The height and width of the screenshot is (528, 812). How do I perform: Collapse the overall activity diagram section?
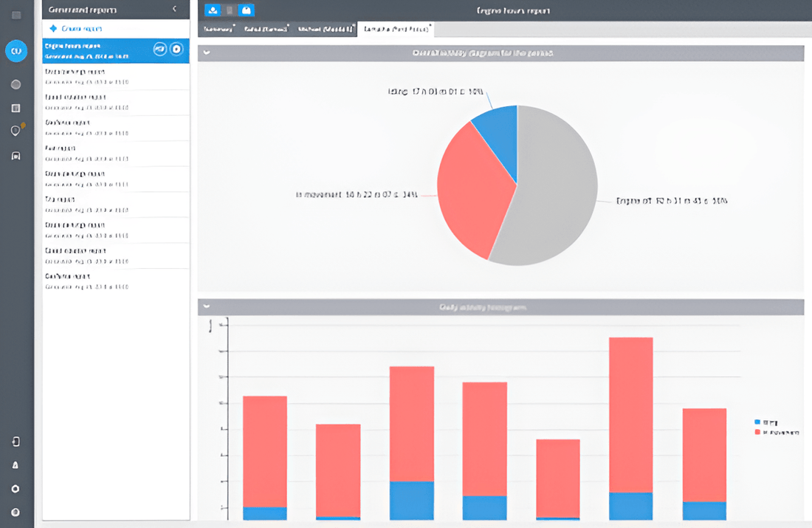pyautogui.click(x=206, y=53)
